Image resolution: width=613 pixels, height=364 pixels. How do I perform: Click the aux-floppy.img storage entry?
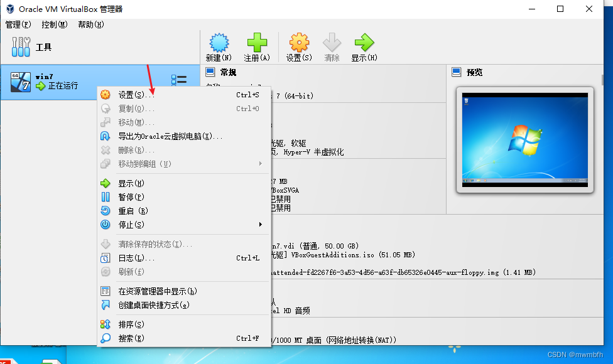coord(403,272)
